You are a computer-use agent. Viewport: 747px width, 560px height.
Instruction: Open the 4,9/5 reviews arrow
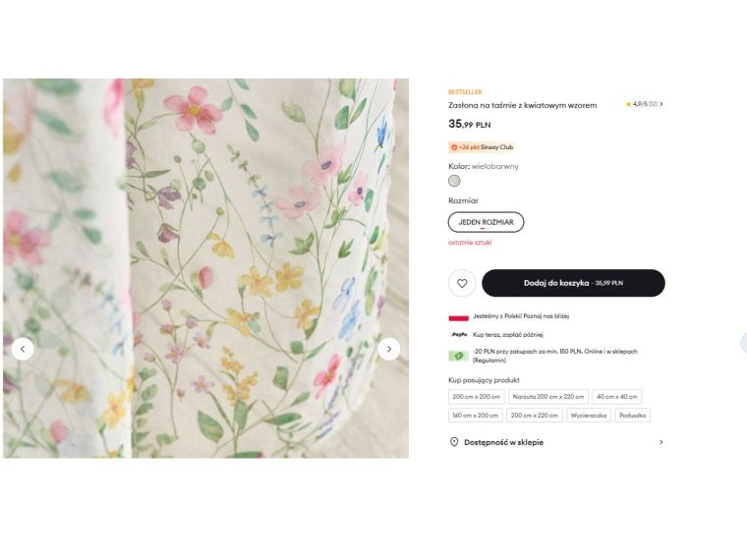point(661,104)
